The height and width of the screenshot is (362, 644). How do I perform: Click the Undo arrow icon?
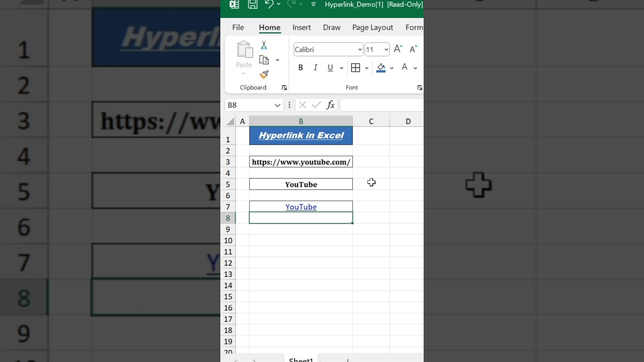(269, 4)
